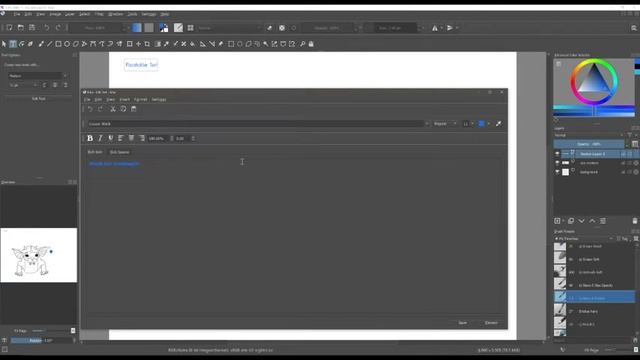Image resolution: width=640 pixels, height=360 pixels.
Task: Pick a color in the selector triangle
Action: pos(594,81)
